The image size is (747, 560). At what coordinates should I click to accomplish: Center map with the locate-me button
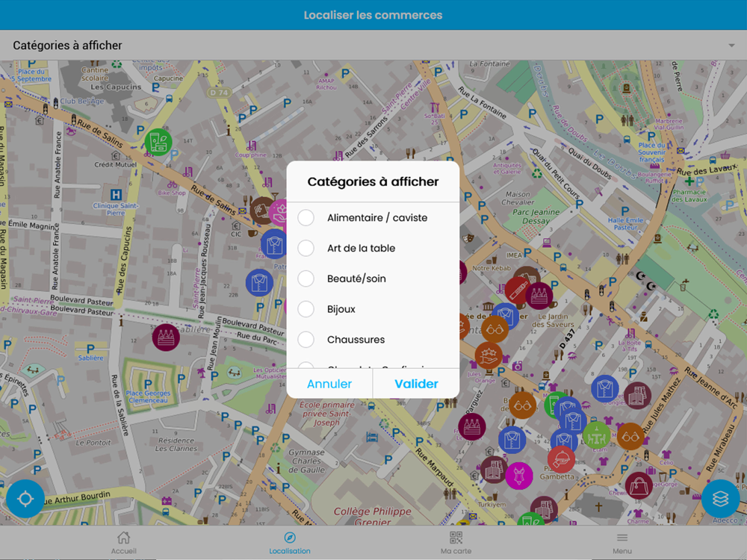tap(25, 499)
